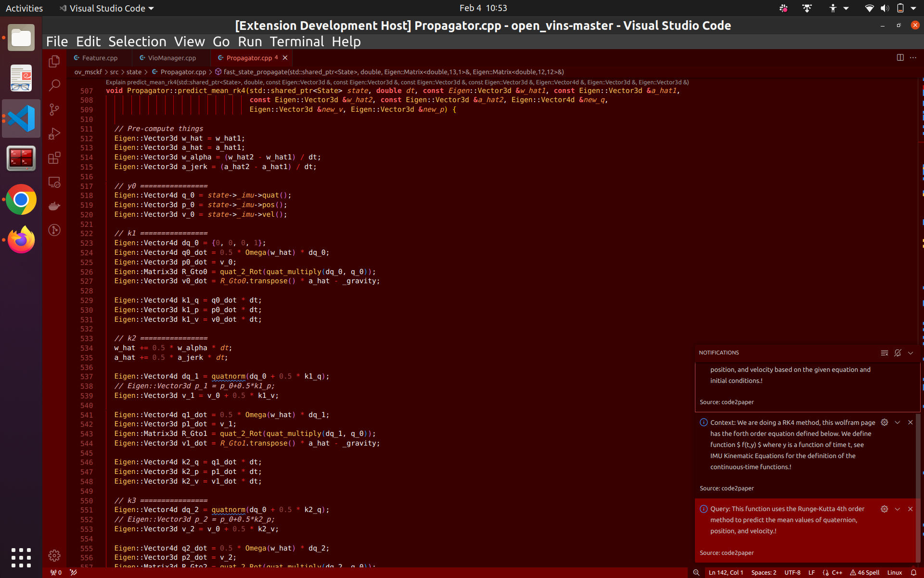Click the C++ language mode button
Image resolution: width=924 pixels, height=578 pixels.
point(837,572)
